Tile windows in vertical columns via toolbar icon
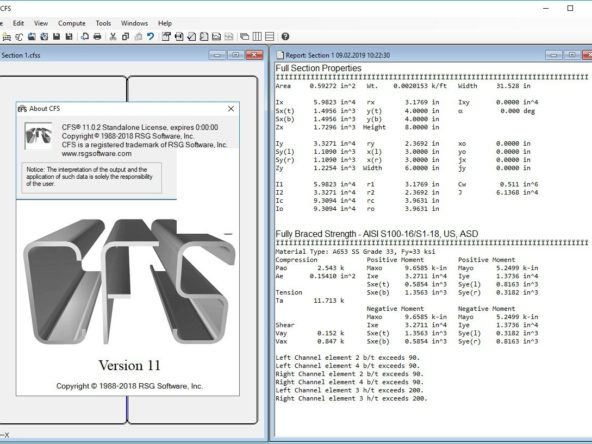Image resolution: width=592 pixels, height=444 pixels. (x=257, y=37)
